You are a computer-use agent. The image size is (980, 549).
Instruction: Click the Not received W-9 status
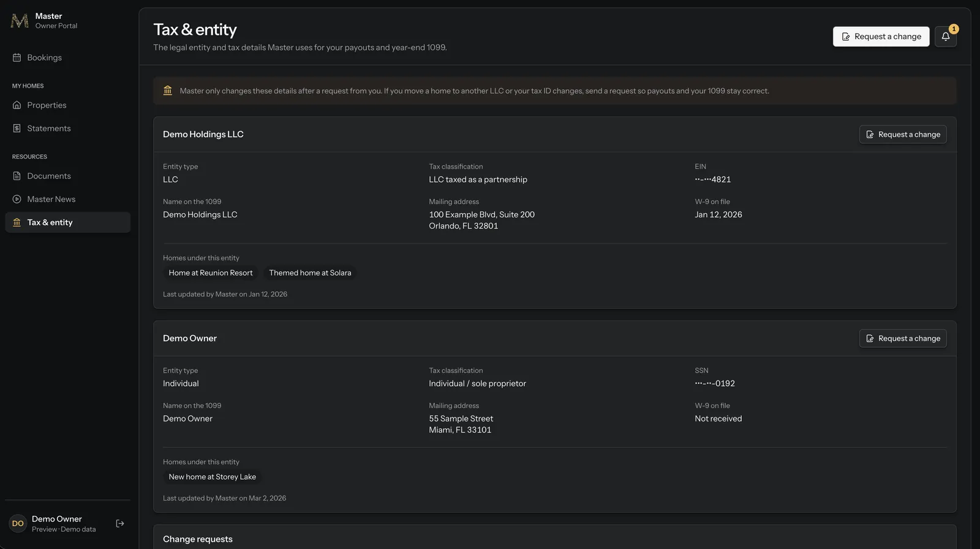(x=718, y=418)
